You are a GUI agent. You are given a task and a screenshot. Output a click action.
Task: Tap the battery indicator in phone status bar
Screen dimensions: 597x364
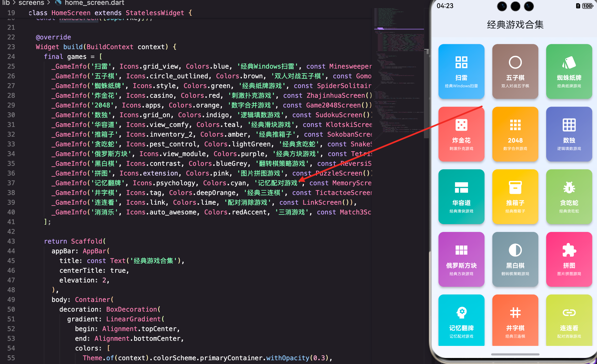coord(587,6)
